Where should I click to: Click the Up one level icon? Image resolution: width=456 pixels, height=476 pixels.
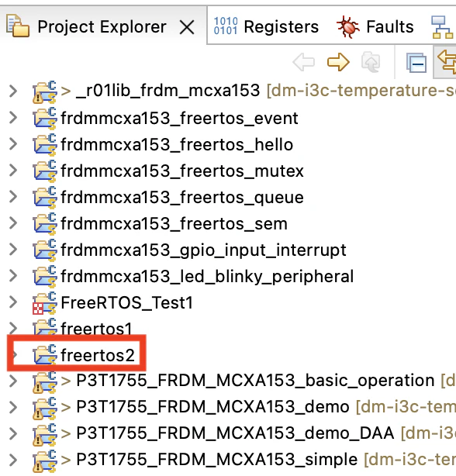click(371, 62)
